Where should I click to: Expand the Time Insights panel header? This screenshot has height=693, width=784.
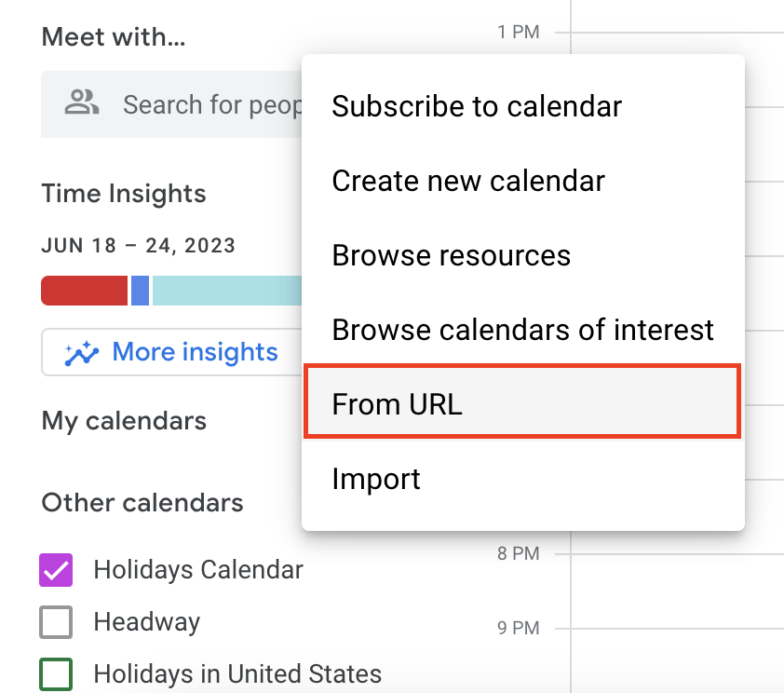point(124,194)
